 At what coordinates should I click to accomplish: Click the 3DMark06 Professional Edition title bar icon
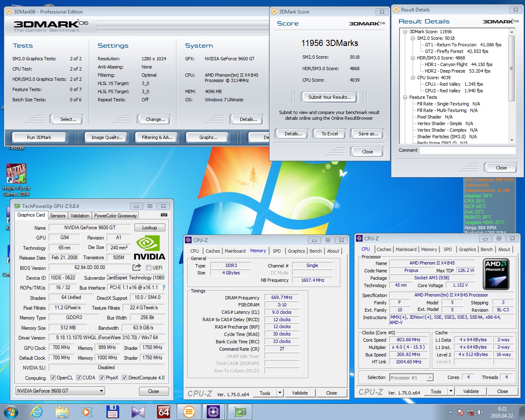9,11
